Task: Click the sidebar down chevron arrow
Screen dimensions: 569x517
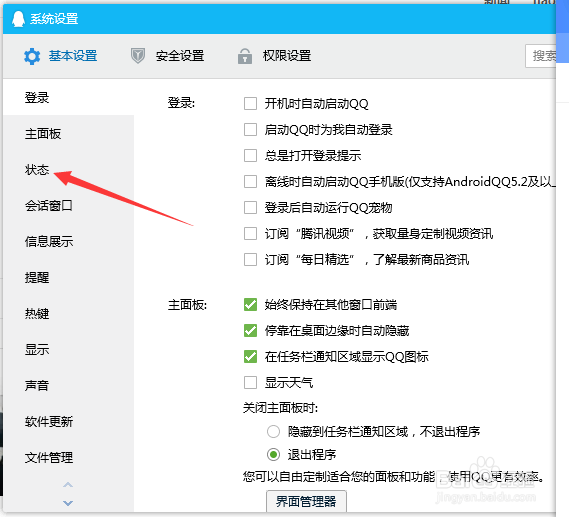Action: click(x=68, y=503)
